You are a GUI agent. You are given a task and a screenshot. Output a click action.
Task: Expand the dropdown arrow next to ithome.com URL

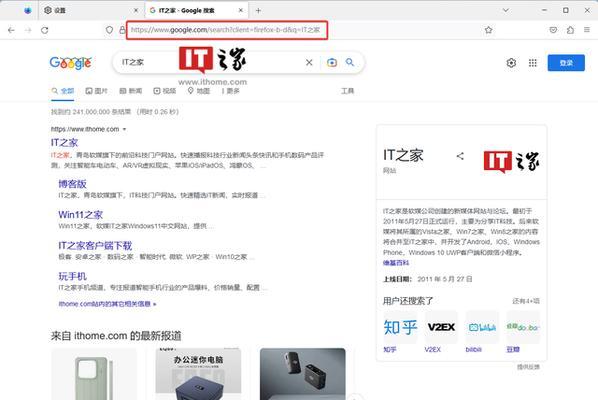(124, 129)
